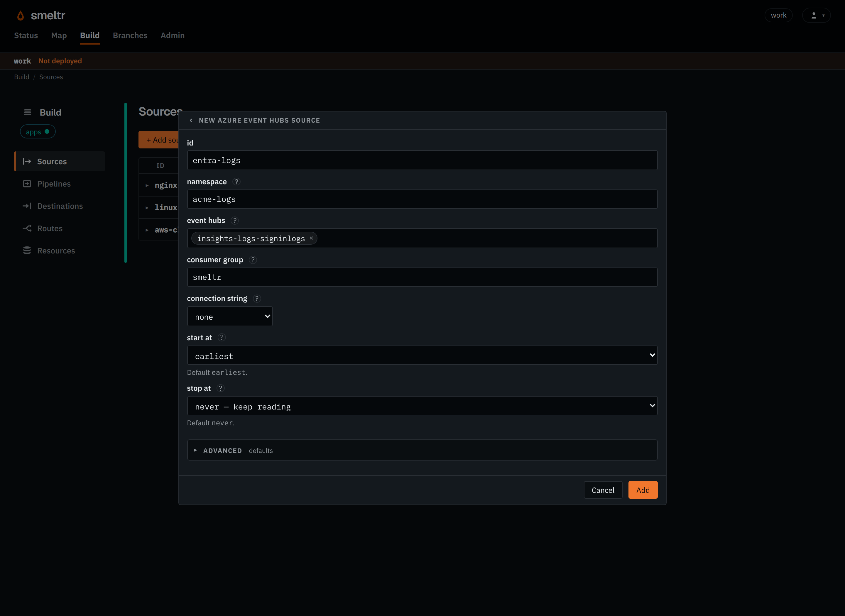
Task: Click the work branch pill at top right
Action: pyautogui.click(x=779, y=15)
